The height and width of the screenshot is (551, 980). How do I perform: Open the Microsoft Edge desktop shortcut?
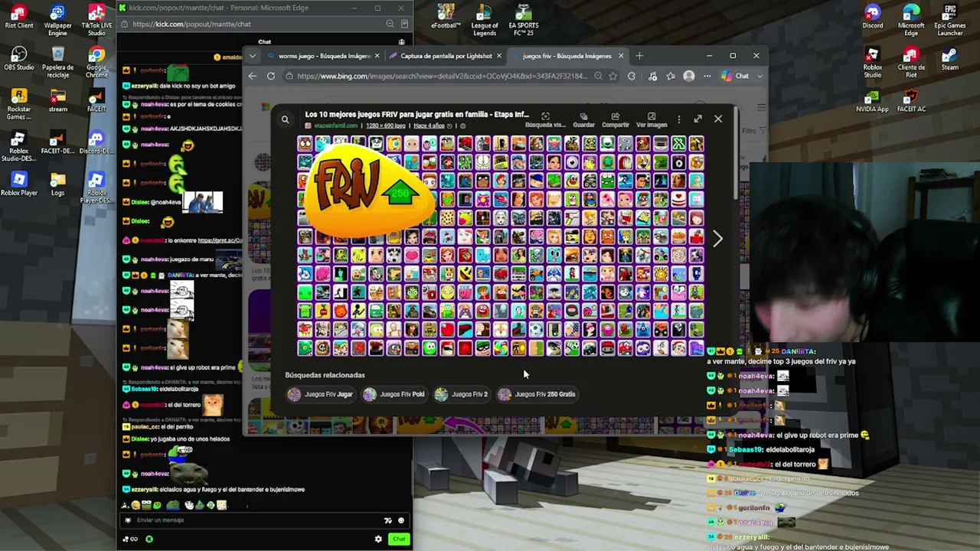(911, 21)
